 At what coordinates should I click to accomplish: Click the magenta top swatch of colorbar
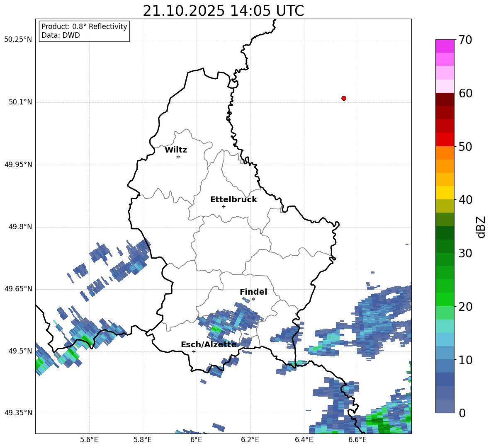point(445,46)
